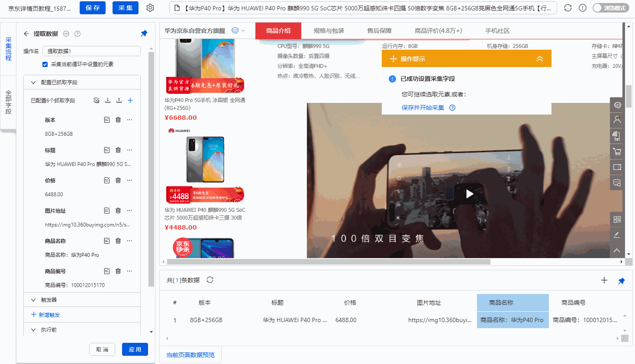The width and height of the screenshot is (635, 364).
Task: Add a new field with the plus icon
Action: point(130,100)
